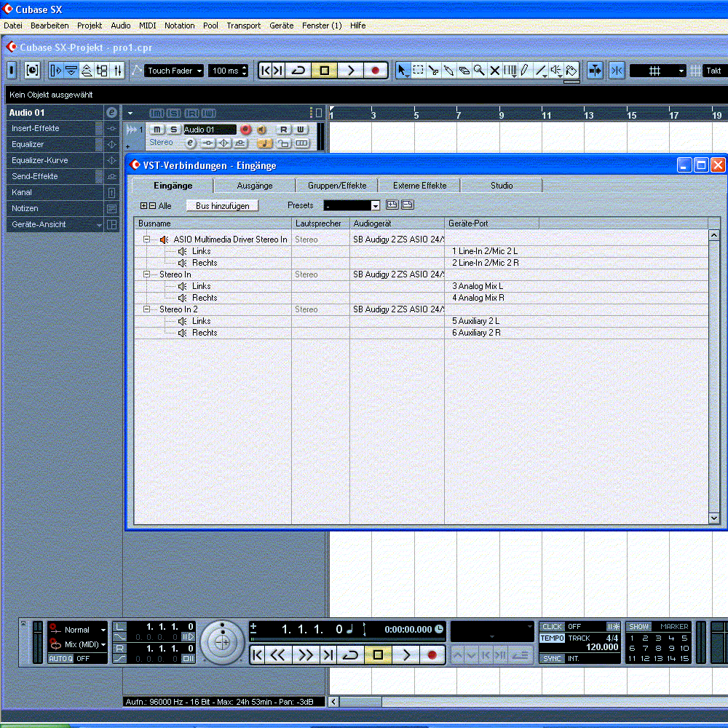Collapse the Stereo In bus
This screenshot has width=728, height=728.
point(147,274)
